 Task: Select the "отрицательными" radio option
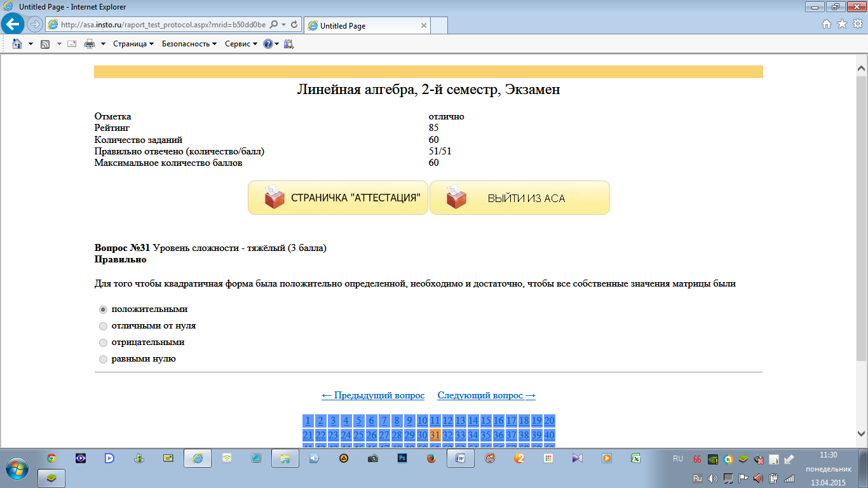pyautogui.click(x=103, y=342)
